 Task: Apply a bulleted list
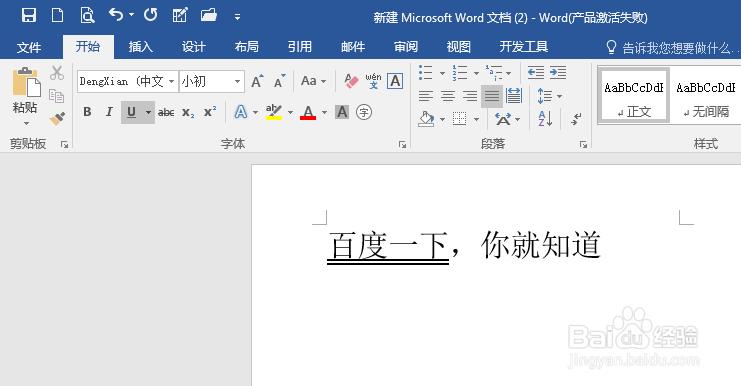(425, 73)
